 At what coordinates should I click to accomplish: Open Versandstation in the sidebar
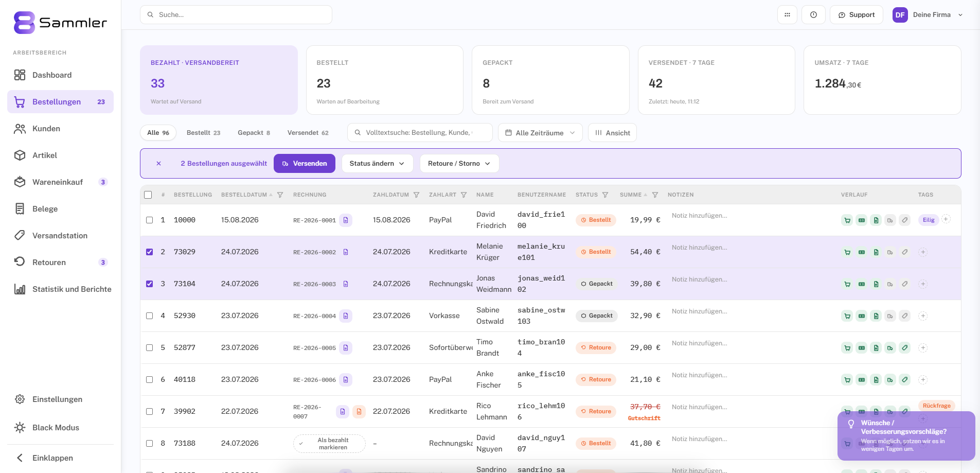(x=60, y=236)
